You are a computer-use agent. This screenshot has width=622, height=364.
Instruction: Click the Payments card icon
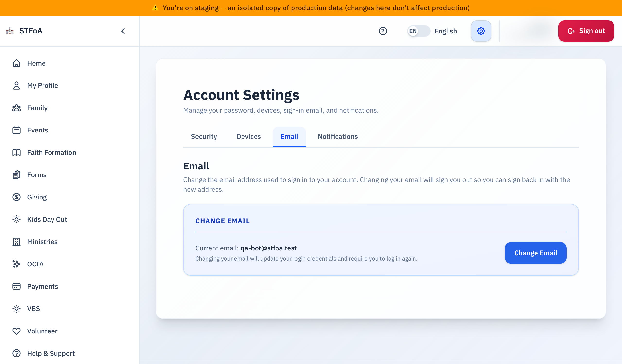click(16, 286)
